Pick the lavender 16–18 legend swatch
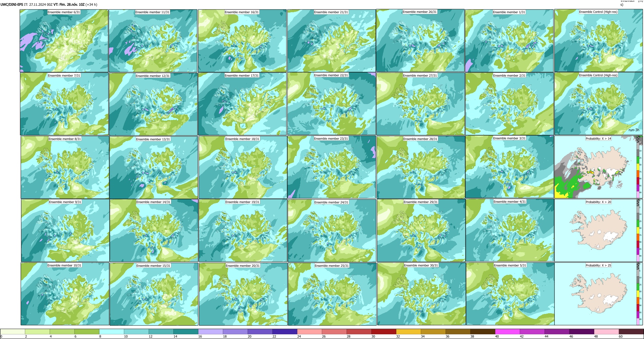 tap(210, 332)
